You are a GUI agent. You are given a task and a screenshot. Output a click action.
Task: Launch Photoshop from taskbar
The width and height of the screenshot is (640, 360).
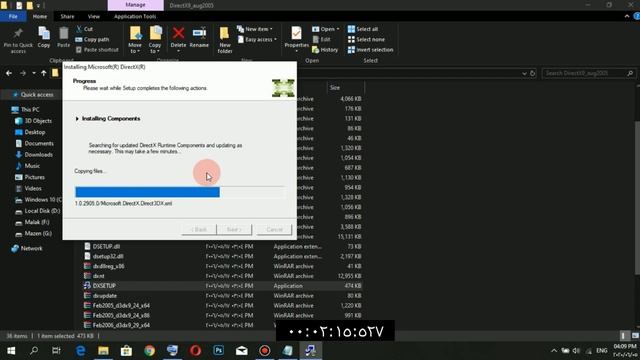tap(218, 350)
